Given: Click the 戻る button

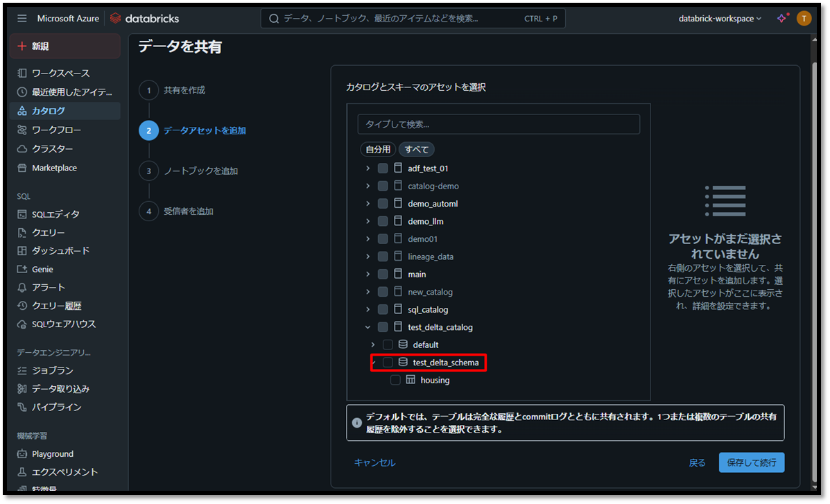Looking at the screenshot, I should pyautogui.click(x=697, y=462).
